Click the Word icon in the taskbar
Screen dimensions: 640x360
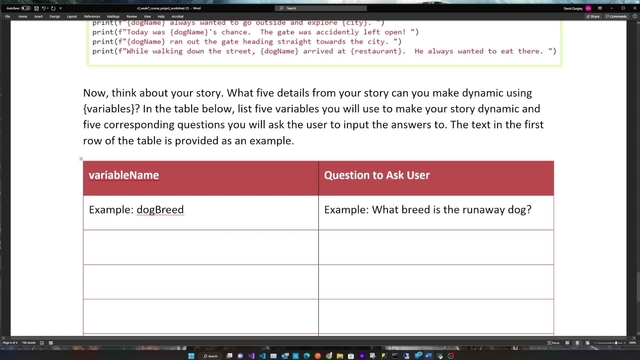[x=429, y=356]
